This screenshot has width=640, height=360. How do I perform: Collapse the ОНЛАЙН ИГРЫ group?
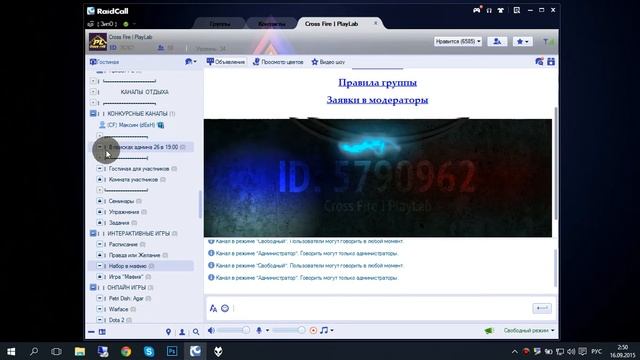pyautogui.click(x=93, y=287)
